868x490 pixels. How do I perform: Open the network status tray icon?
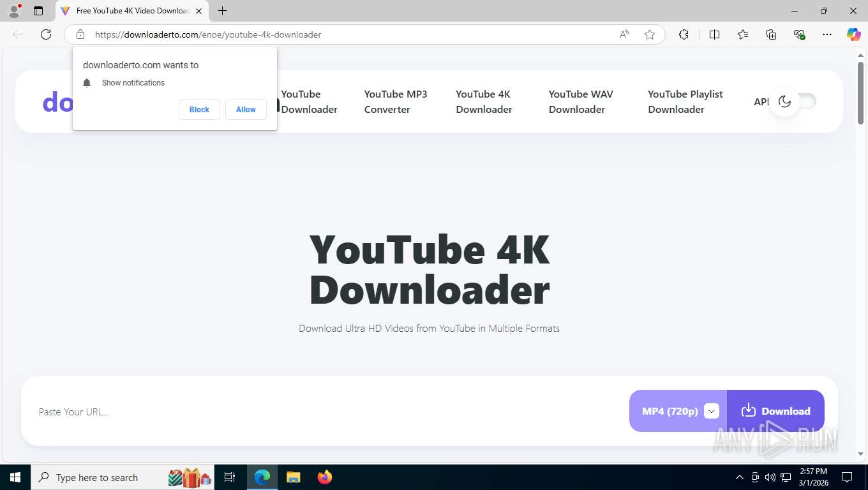tap(786, 477)
